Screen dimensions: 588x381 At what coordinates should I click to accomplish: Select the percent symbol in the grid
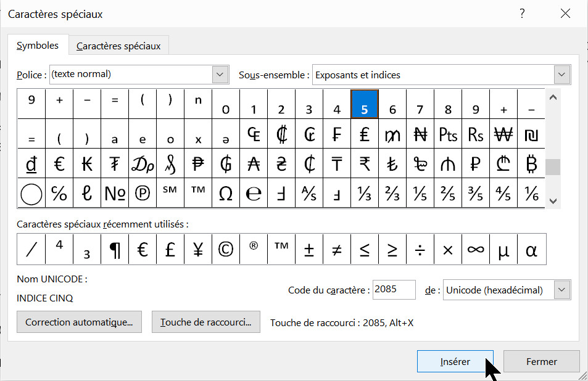59,194
